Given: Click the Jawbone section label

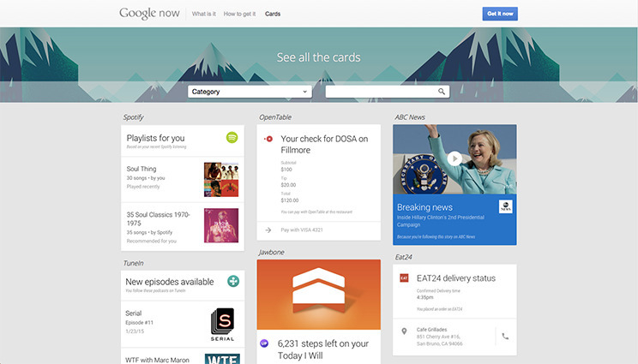Looking at the screenshot, I should (271, 253).
